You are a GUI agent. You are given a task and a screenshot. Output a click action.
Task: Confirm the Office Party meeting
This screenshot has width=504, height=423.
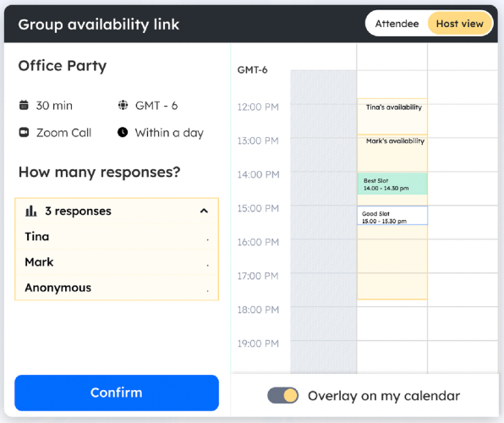point(117,393)
